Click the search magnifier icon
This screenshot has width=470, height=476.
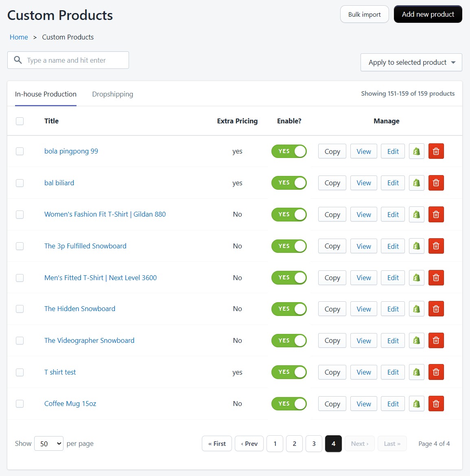pos(18,60)
